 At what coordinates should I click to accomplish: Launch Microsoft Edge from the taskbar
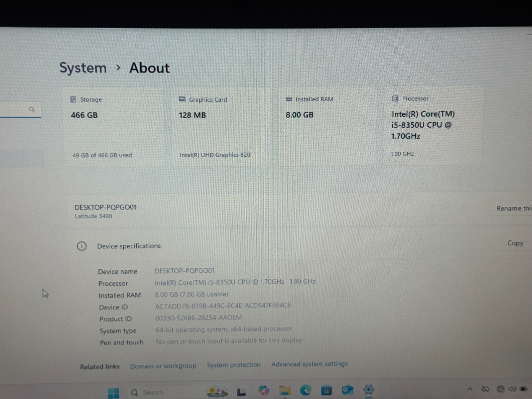coord(306,390)
